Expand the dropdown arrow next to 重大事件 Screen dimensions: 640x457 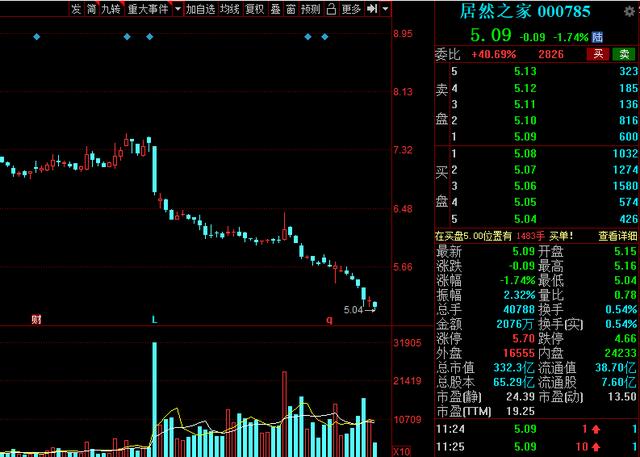click(x=177, y=9)
